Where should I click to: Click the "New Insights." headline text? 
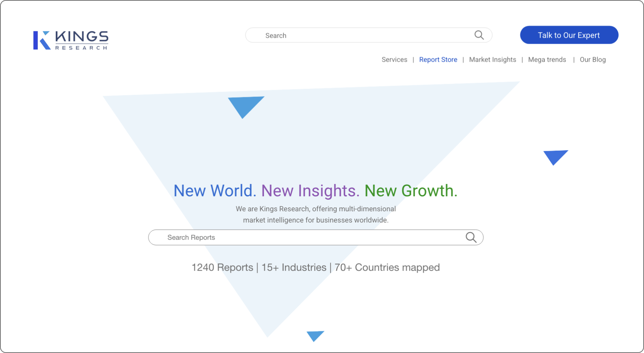(310, 191)
